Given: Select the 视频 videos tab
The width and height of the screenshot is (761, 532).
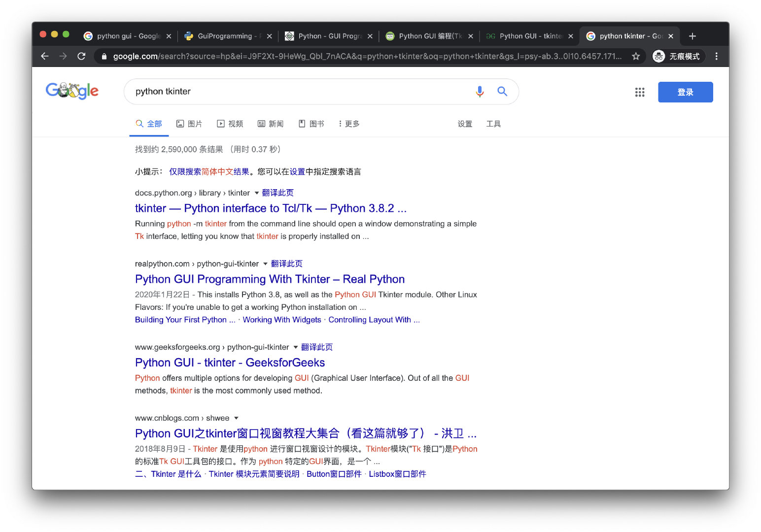Looking at the screenshot, I should pyautogui.click(x=230, y=124).
